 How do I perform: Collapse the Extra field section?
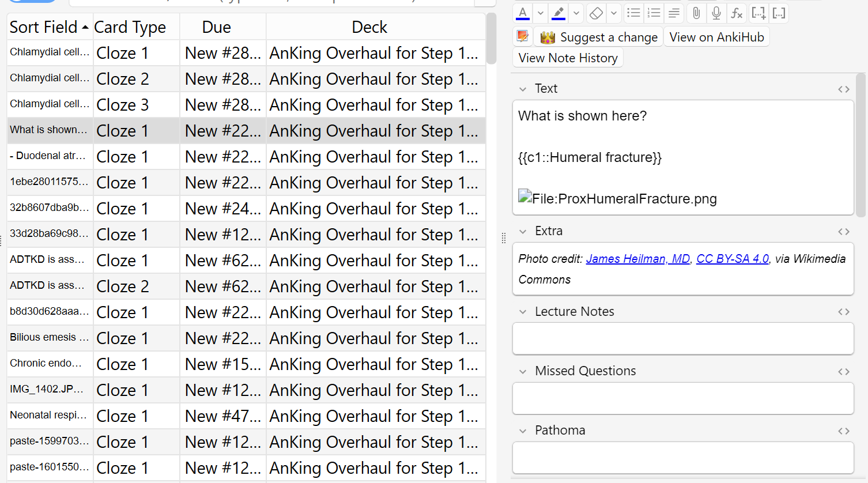coord(523,231)
